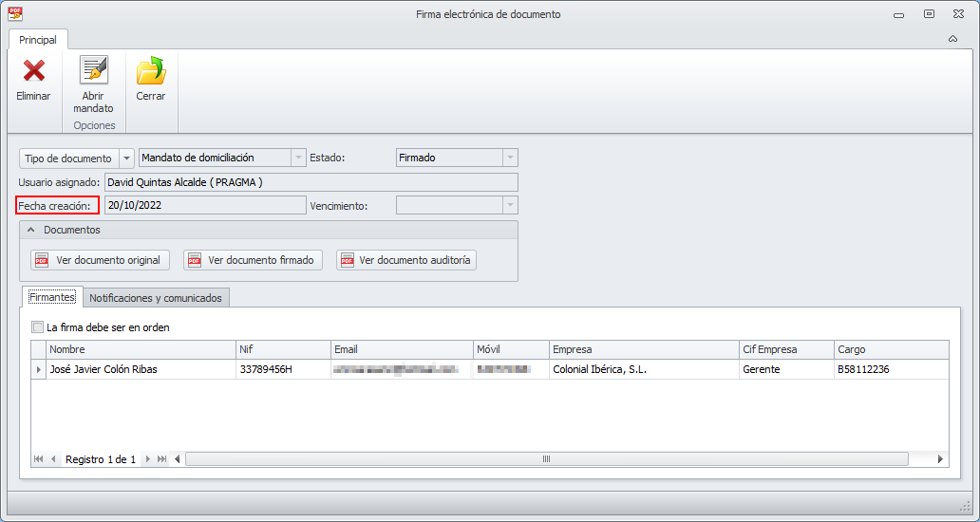Click the Tipo de documento button
The image size is (980, 522).
point(68,158)
